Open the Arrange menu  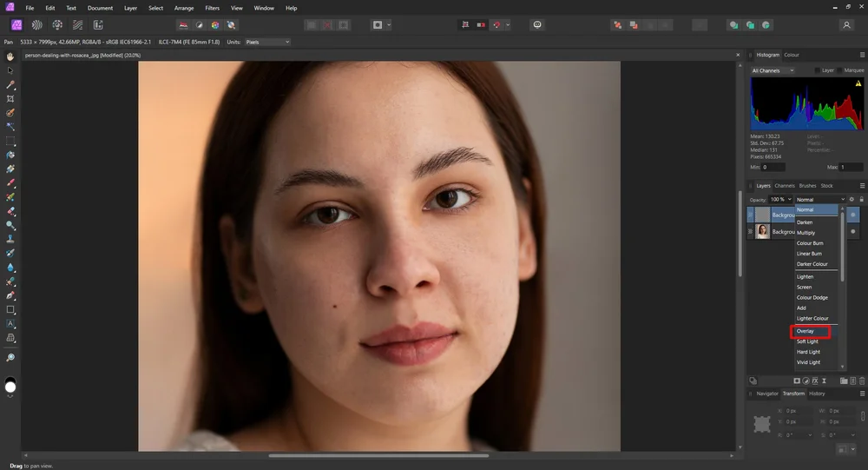184,9
